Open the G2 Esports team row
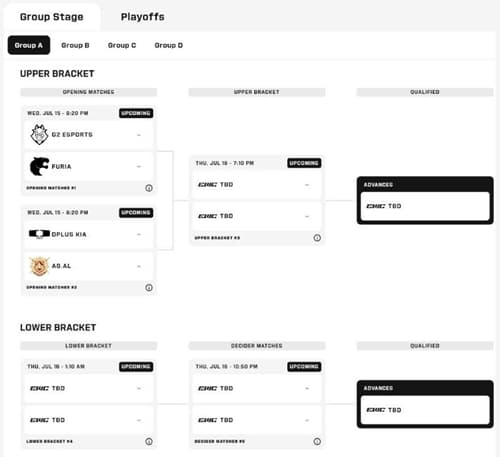 (89, 135)
